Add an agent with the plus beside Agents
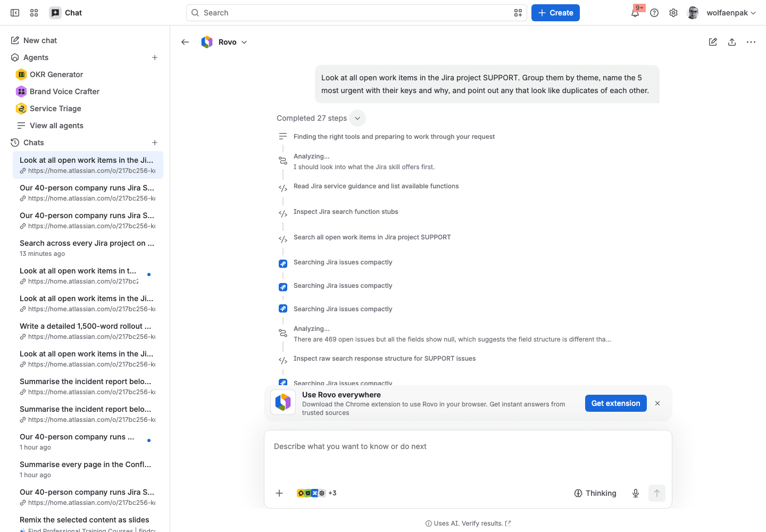 (155, 57)
